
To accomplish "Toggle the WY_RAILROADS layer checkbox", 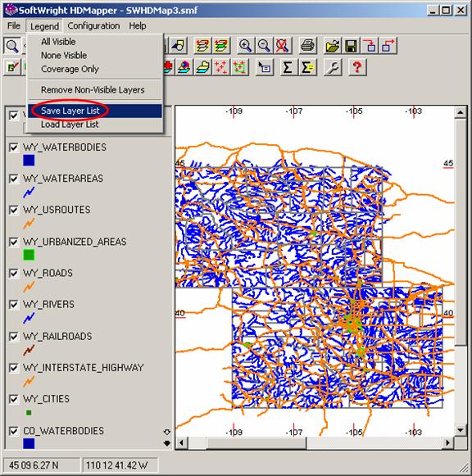I will point(14,337).
